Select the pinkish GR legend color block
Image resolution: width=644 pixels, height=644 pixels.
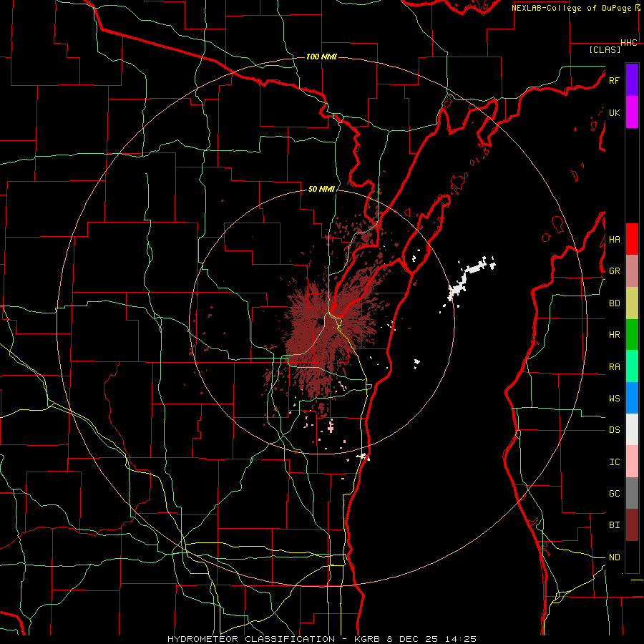(x=632, y=271)
